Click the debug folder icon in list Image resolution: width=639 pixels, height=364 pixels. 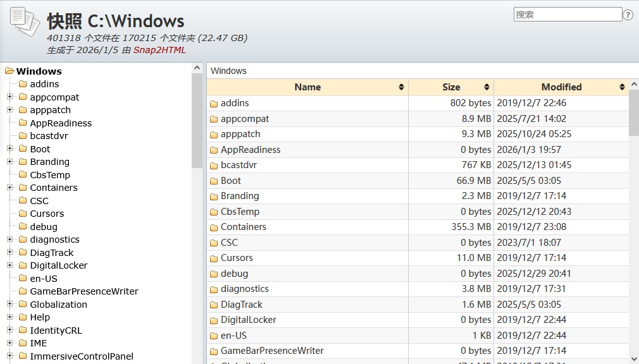point(214,274)
